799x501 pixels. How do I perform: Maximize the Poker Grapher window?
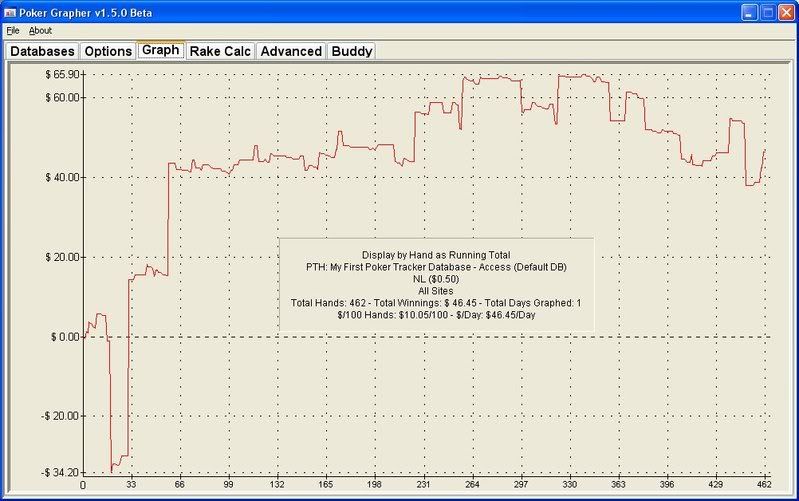(x=766, y=12)
